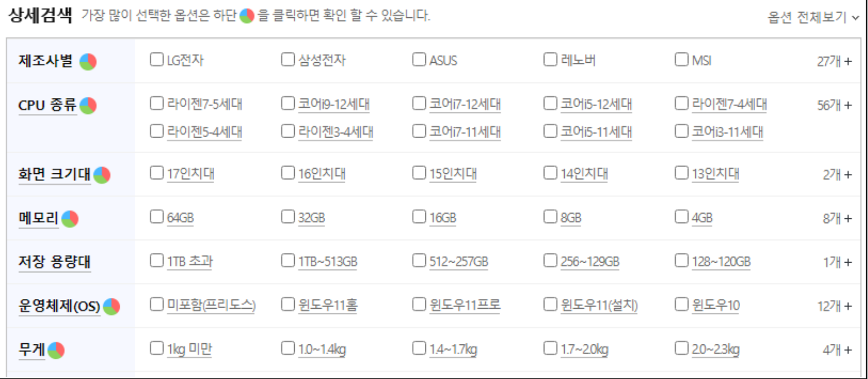Select the 16GB memory checkbox

[419, 217]
